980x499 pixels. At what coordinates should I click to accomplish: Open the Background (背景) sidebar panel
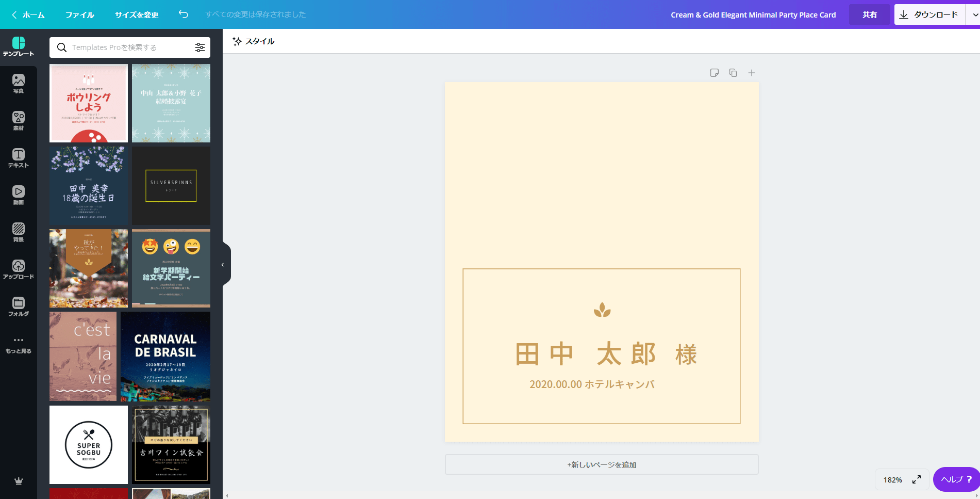coord(19,232)
